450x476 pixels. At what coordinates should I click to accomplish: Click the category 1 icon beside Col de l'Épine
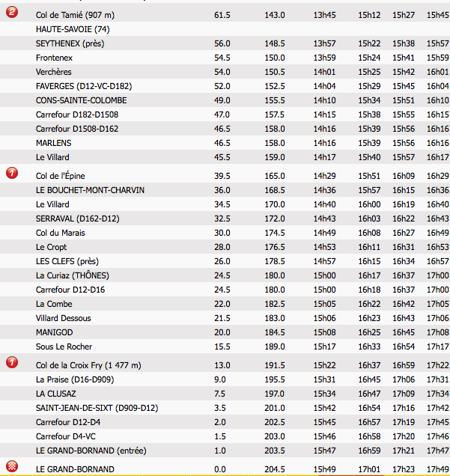(11, 174)
